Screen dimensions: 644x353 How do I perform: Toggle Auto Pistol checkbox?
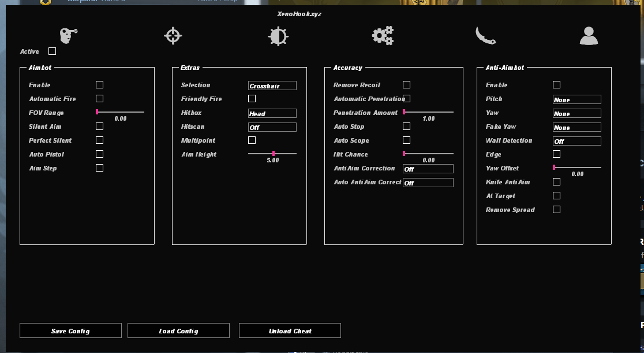99,154
